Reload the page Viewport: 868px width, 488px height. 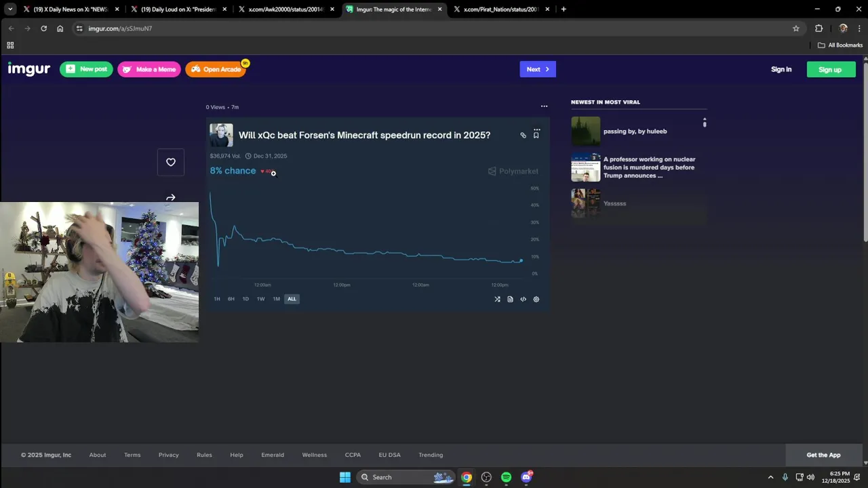(43, 28)
